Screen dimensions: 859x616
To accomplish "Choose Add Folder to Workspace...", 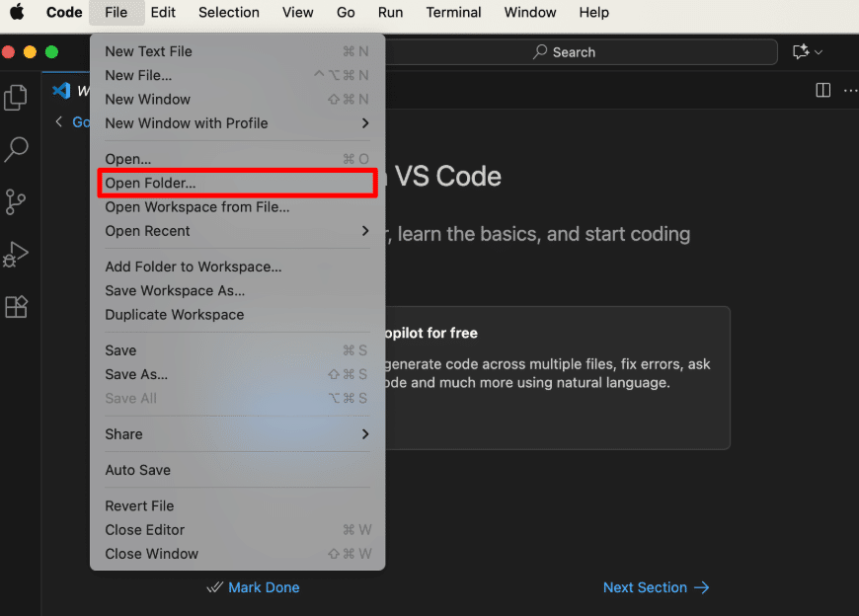I will pyautogui.click(x=237, y=268).
